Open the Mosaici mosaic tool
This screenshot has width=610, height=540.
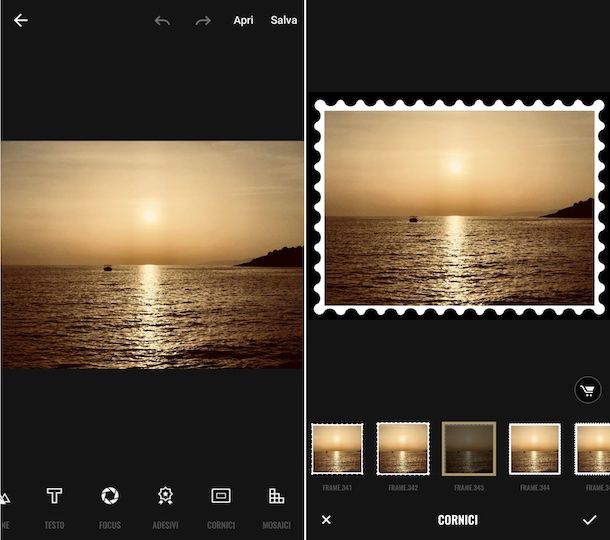[277, 507]
